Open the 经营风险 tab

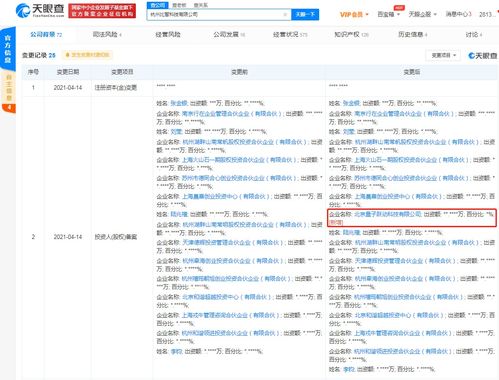coord(168,34)
